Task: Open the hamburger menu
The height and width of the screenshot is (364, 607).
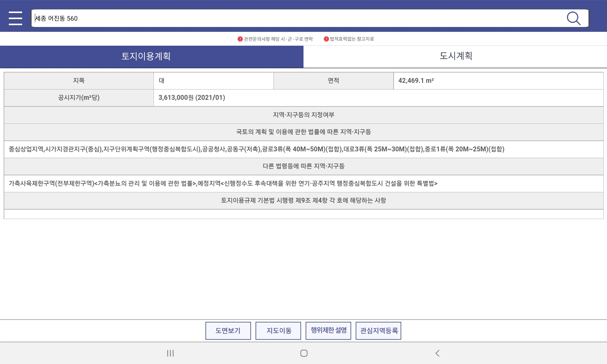Action: 15,18
